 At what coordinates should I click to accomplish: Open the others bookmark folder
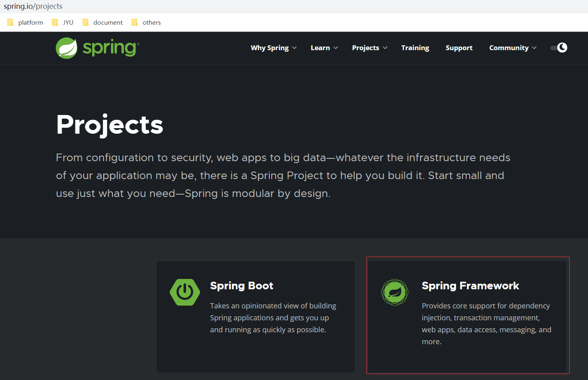pos(146,23)
